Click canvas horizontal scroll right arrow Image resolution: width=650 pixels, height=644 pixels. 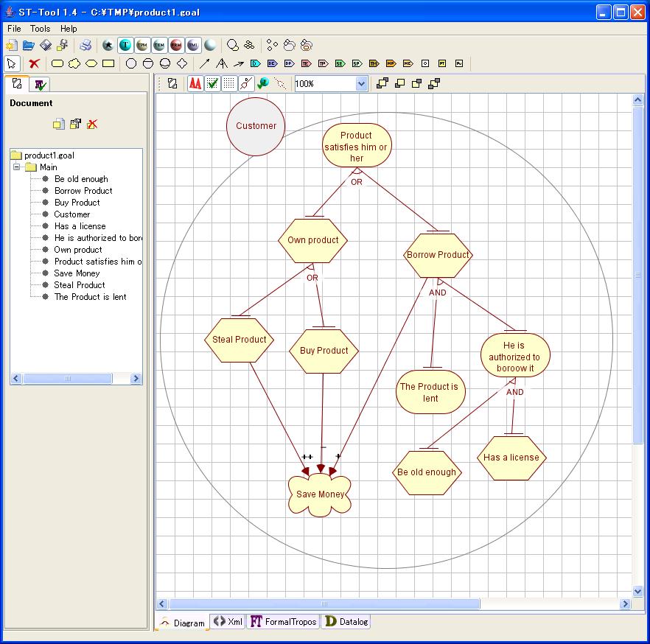point(625,603)
